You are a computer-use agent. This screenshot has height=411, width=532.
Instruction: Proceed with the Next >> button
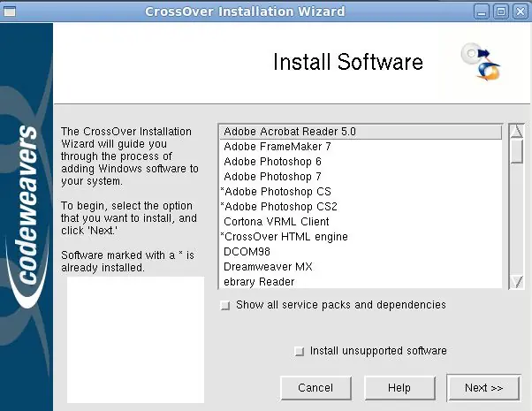click(483, 388)
